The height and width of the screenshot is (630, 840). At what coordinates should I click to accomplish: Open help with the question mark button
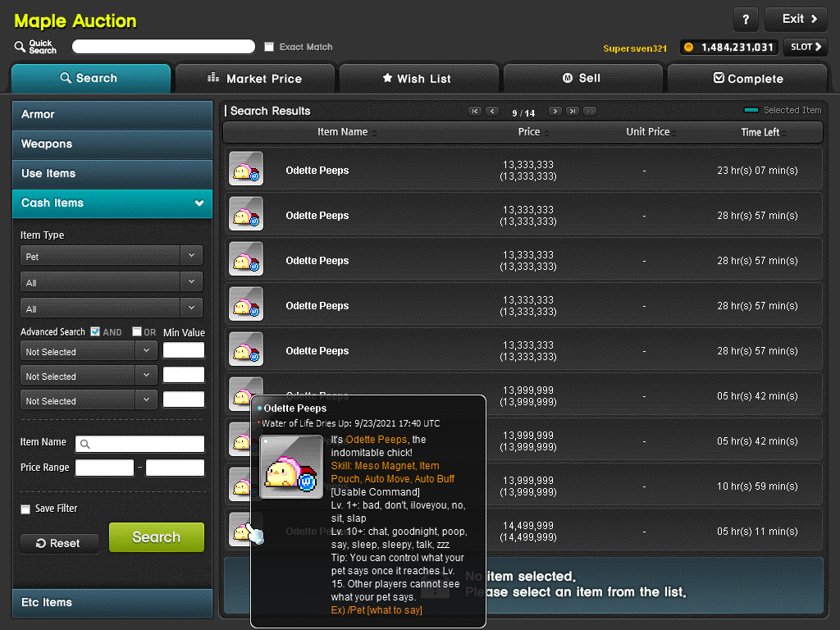click(746, 20)
